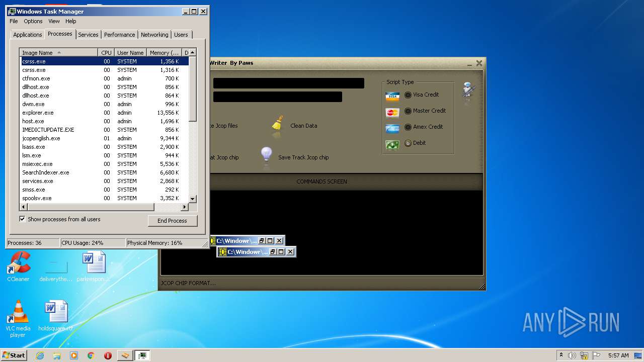Select SearchIndexer.exe process row
Image resolution: width=644 pixels, height=362 pixels.
[105, 172]
